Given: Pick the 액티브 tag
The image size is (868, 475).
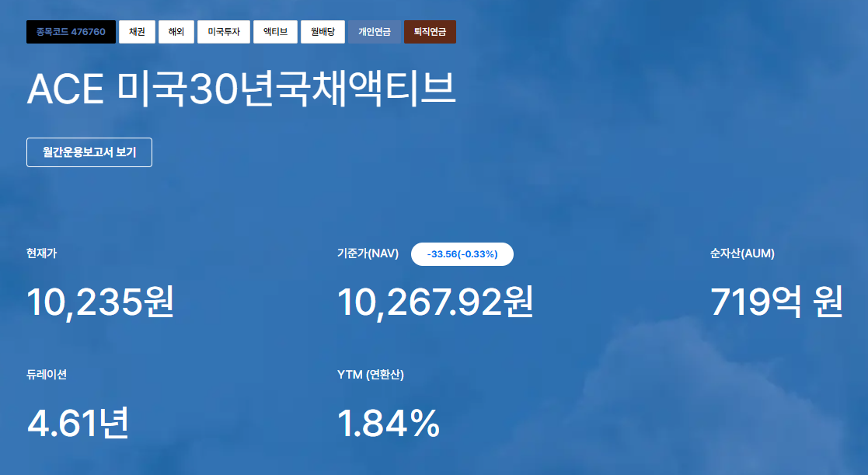Looking at the screenshot, I should pyautogui.click(x=275, y=32).
